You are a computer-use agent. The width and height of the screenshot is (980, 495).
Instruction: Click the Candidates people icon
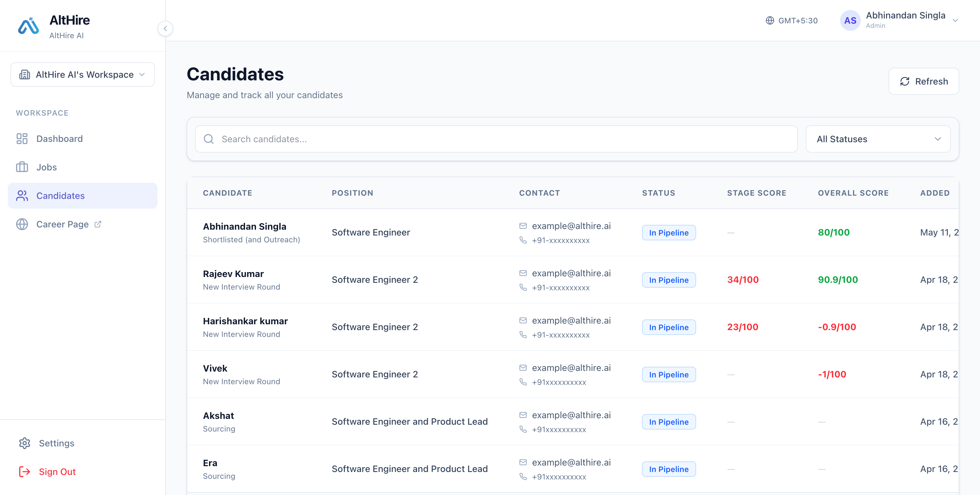pos(22,196)
